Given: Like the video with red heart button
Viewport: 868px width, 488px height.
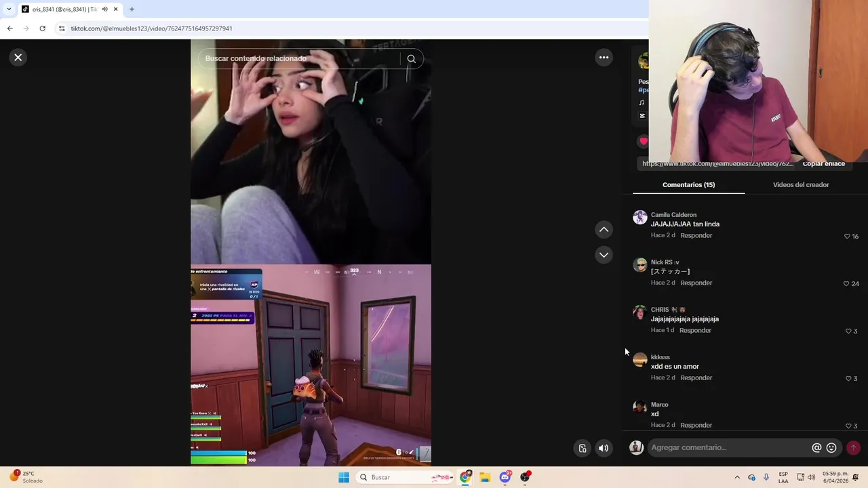Looking at the screenshot, I should click(x=643, y=142).
